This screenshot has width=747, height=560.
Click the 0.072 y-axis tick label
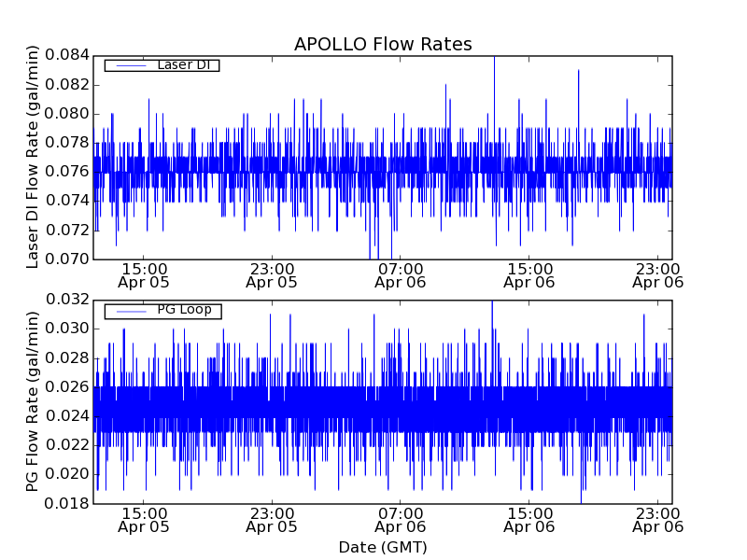[x=67, y=230]
